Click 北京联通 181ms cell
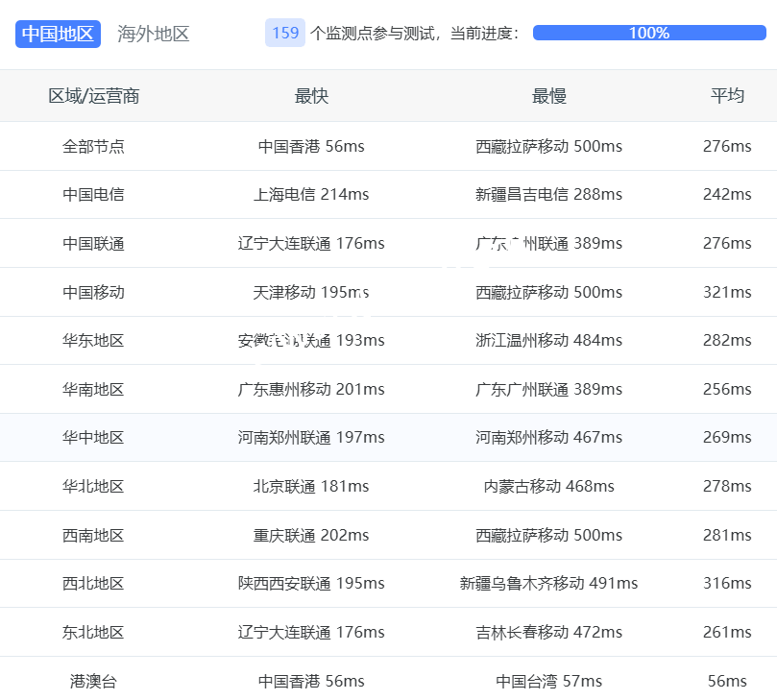 coord(311,487)
